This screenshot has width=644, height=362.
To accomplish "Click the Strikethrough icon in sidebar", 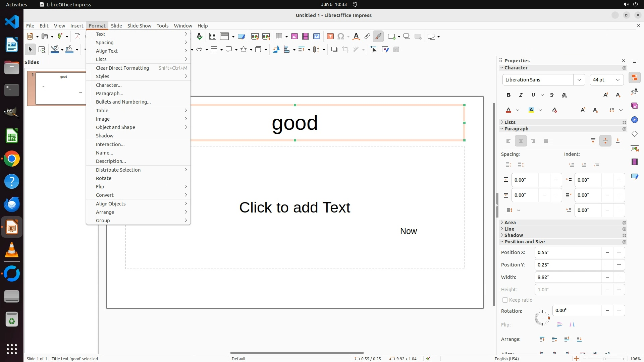I will pyautogui.click(x=552, y=95).
